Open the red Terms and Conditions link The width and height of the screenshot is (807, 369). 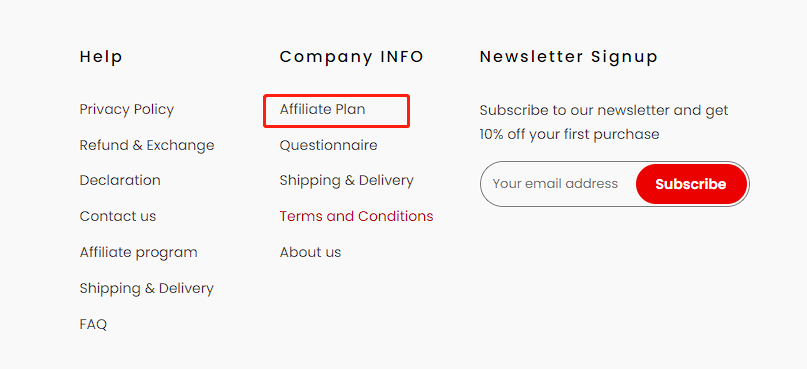coord(356,216)
